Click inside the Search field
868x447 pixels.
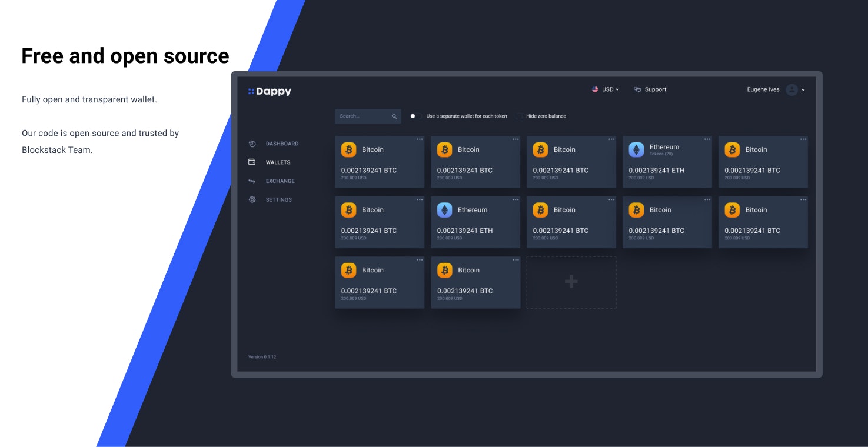coord(362,116)
